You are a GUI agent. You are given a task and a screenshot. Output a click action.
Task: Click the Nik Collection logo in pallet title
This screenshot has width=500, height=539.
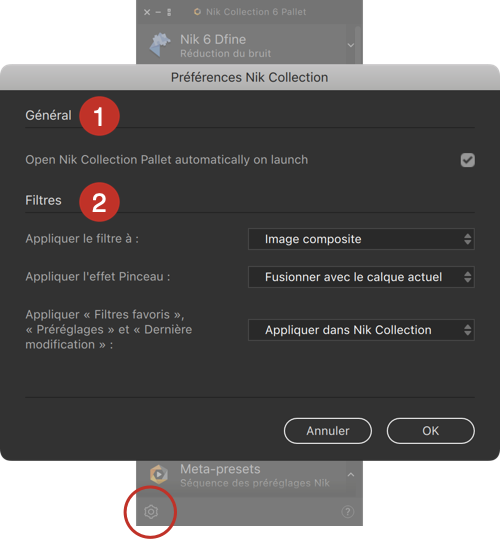pyautogui.click(x=197, y=12)
